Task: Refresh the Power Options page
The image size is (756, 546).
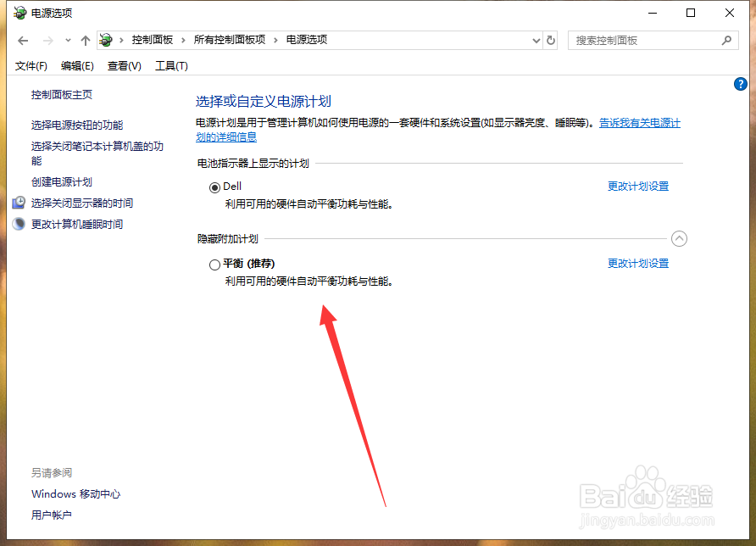Action: coord(551,41)
